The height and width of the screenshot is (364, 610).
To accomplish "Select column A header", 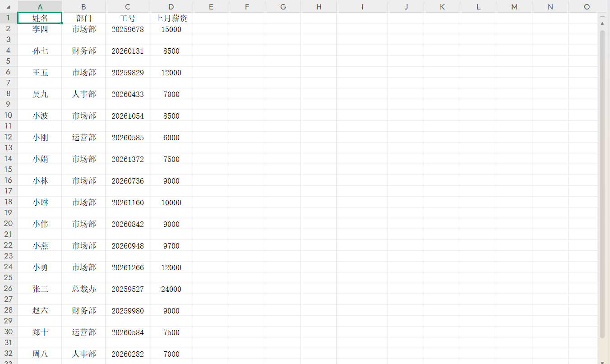I will [x=40, y=7].
